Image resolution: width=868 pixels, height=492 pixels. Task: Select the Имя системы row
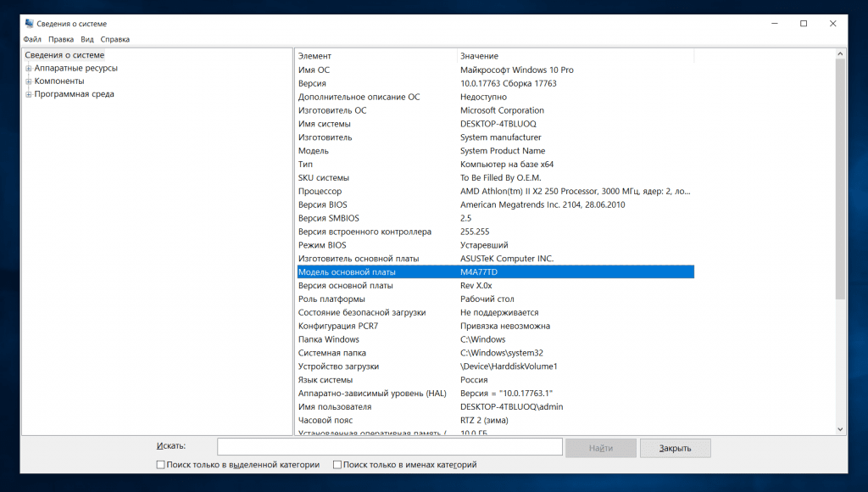(495, 124)
